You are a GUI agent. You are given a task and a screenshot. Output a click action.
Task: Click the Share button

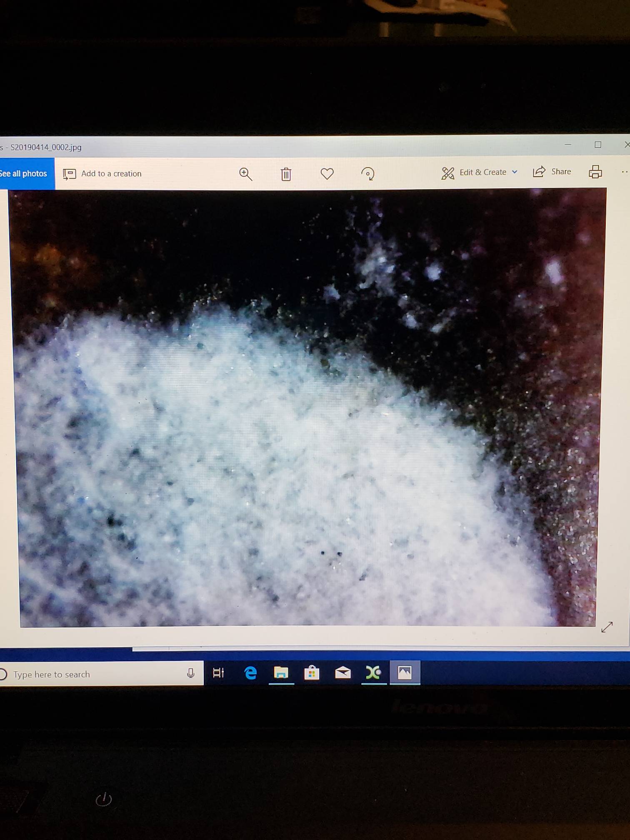[552, 172]
